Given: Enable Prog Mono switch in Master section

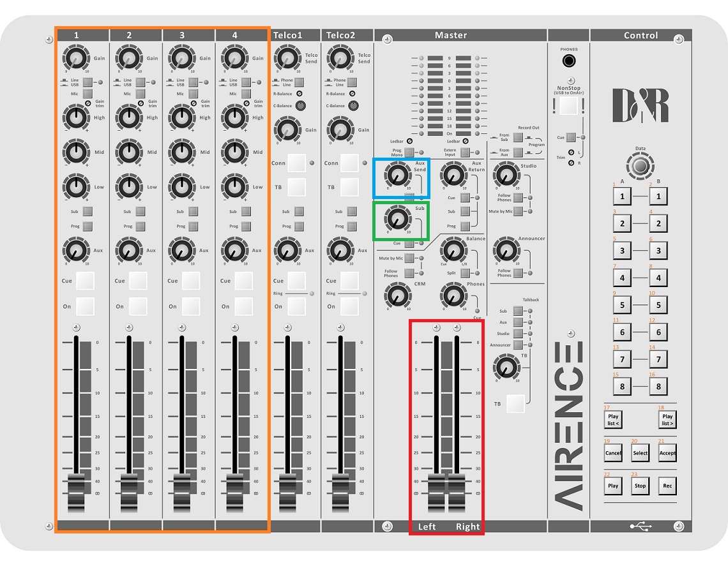Looking at the screenshot, I should (409, 153).
